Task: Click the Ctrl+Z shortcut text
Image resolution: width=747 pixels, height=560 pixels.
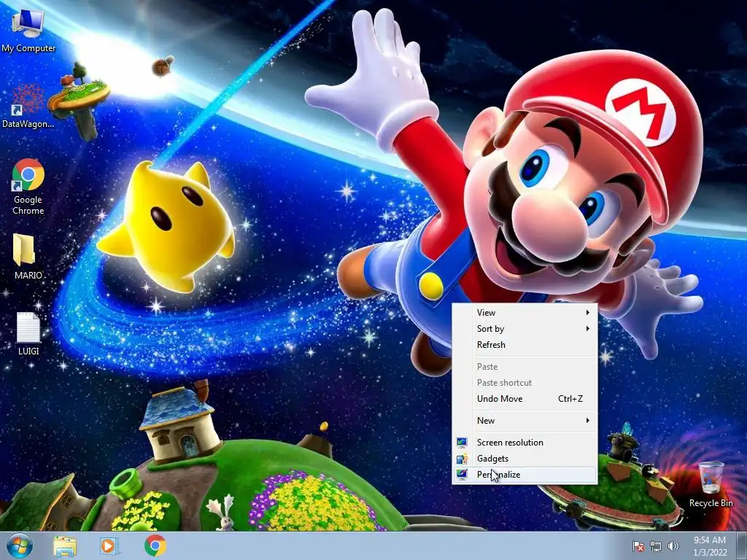Action: click(570, 399)
